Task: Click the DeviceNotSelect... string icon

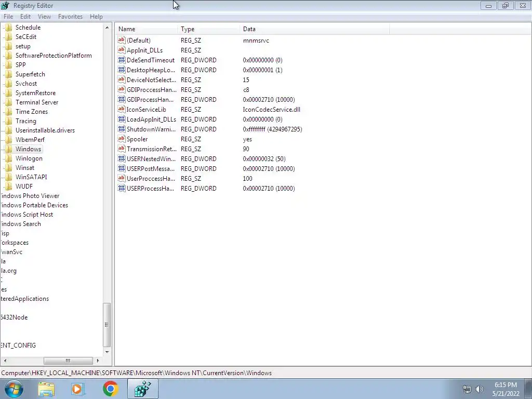Action: (122, 79)
